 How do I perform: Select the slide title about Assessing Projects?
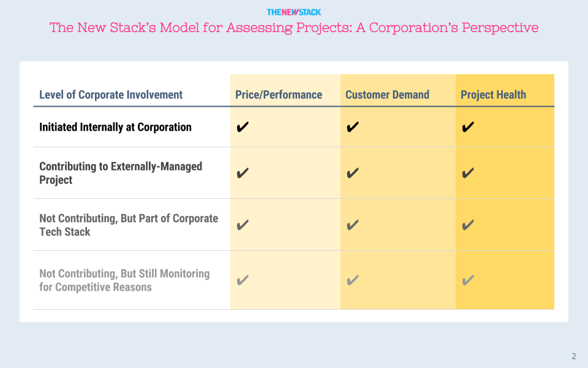pos(294,28)
